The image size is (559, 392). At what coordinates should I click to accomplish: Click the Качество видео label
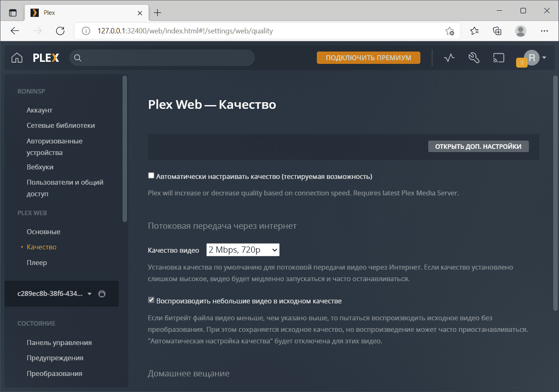[x=173, y=250]
